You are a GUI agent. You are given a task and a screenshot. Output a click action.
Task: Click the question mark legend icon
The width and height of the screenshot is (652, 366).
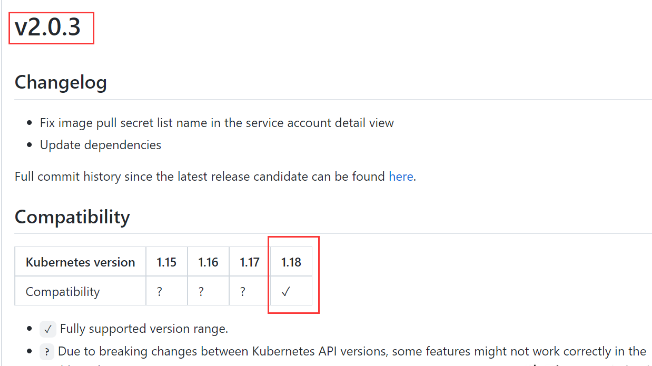[x=47, y=351]
